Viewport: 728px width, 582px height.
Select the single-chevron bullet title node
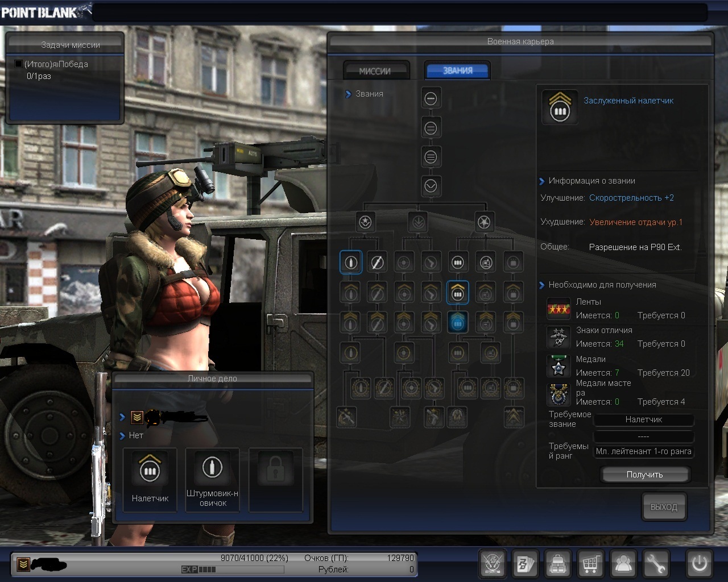(x=350, y=292)
